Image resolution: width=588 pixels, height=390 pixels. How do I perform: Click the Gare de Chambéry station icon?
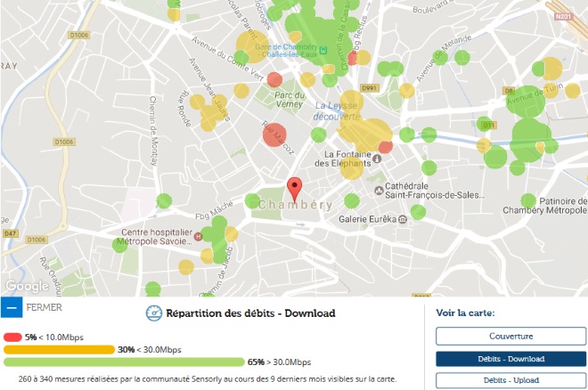click(x=325, y=50)
